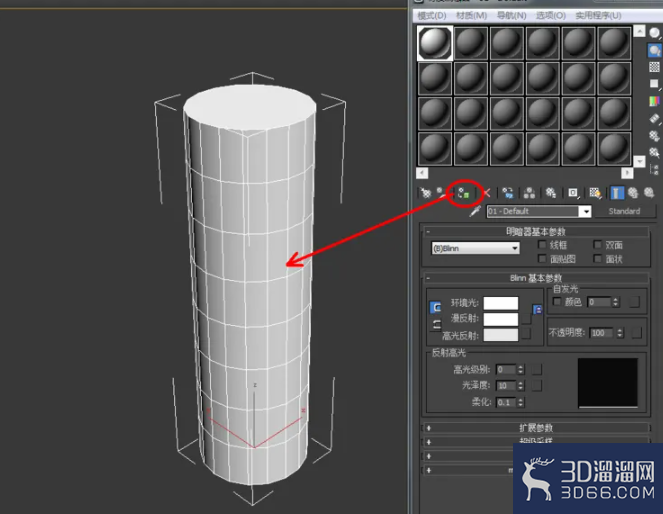
Task: Open the 材质(M) menu
Action: tap(471, 16)
